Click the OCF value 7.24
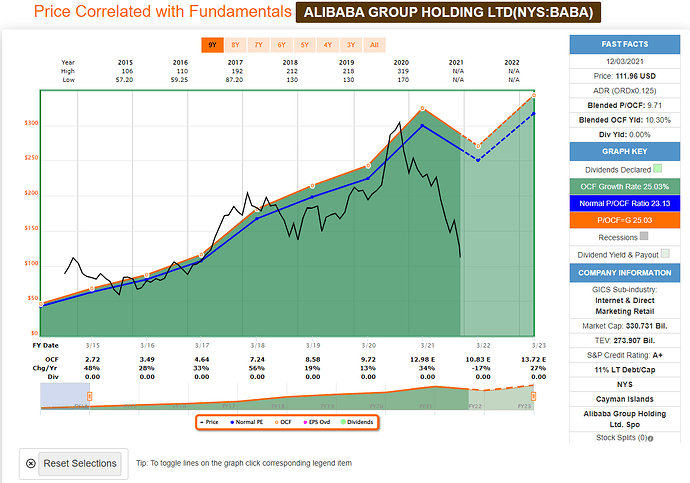 pyautogui.click(x=257, y=359)
